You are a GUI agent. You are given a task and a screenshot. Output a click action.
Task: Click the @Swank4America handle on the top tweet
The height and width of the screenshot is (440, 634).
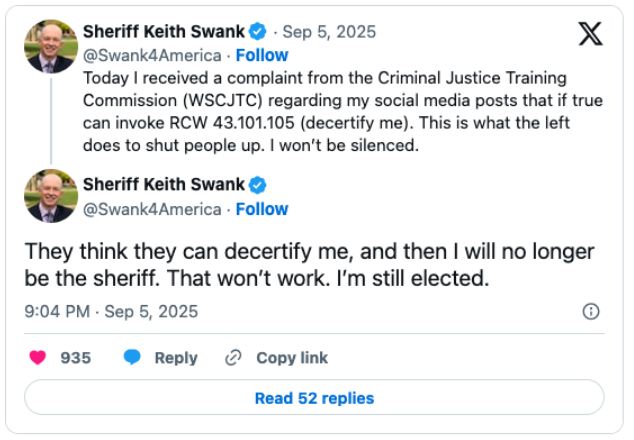152,55
